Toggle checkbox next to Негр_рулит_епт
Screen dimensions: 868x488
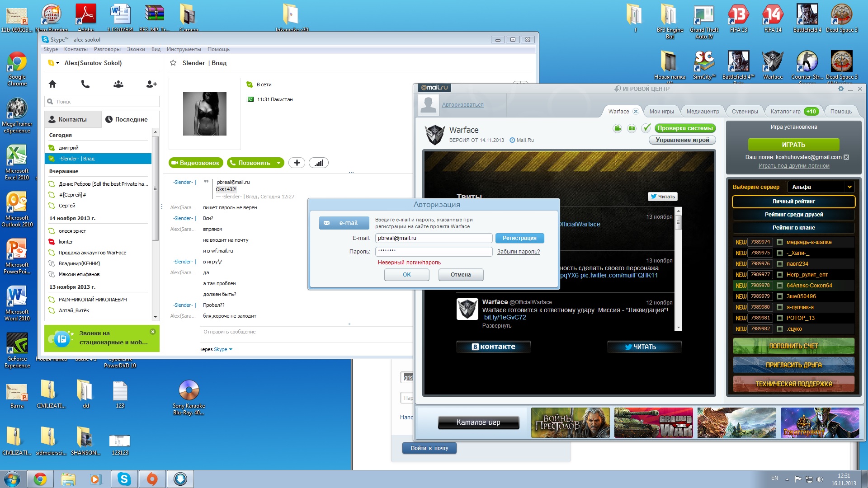(780, 275)
